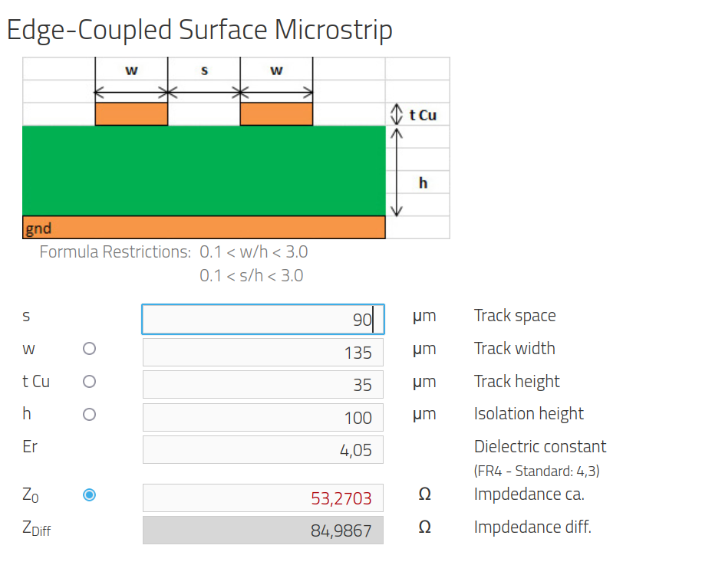702x588 pixels.
Task: Click the gnd plane in the diagram
Action: tap(203, 228)
